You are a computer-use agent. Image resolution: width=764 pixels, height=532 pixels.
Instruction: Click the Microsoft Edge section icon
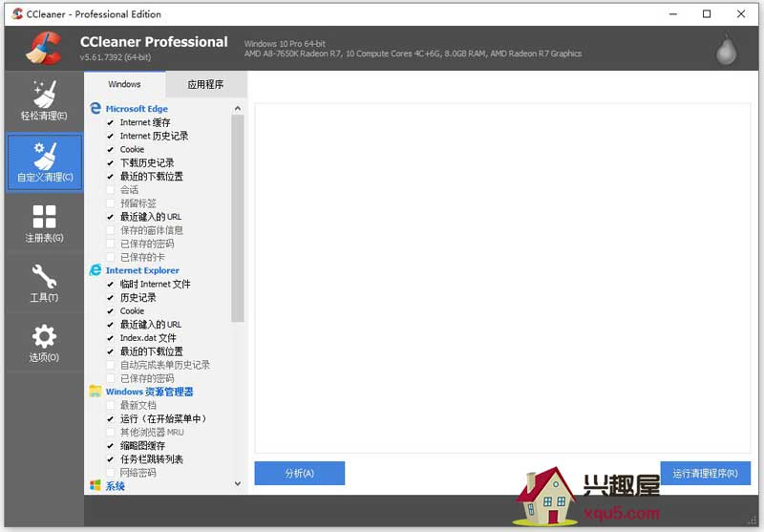tap(95, 109)
